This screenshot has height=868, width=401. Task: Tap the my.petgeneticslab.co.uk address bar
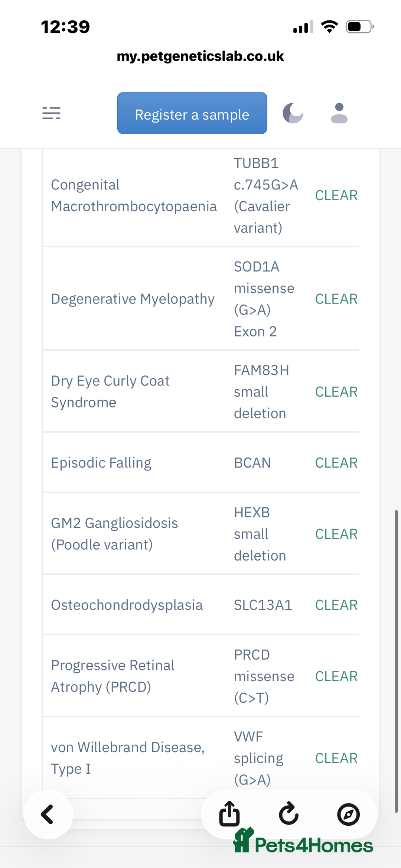200,56
